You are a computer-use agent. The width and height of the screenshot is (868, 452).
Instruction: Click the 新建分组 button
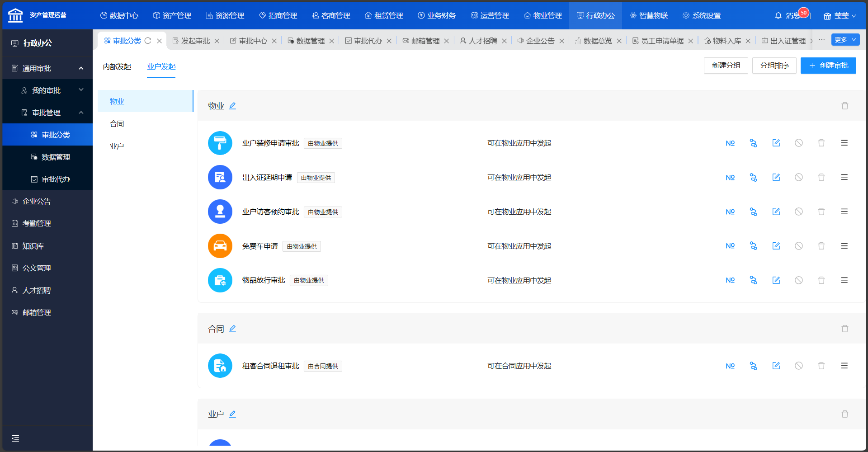726,66
